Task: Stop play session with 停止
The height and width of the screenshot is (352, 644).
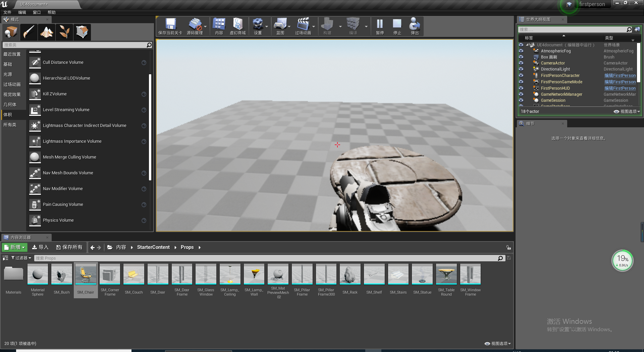Action: 397,26
